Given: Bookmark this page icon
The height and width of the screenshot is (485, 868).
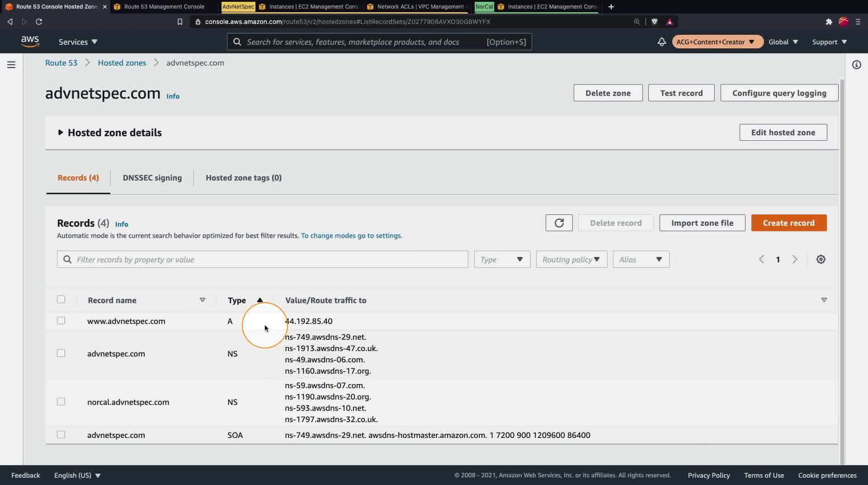Looking at the screenshot, I should [x=180, y=22].
